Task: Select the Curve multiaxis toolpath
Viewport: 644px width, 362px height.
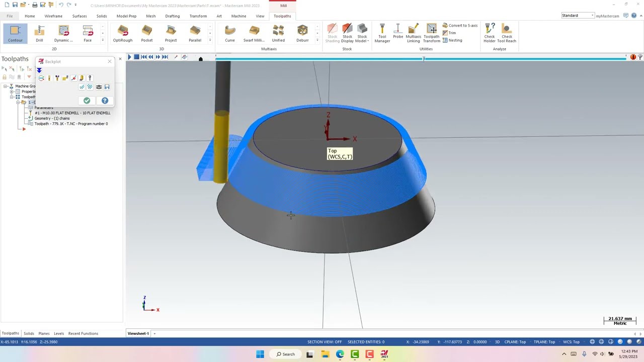Action: click(230, 34)
